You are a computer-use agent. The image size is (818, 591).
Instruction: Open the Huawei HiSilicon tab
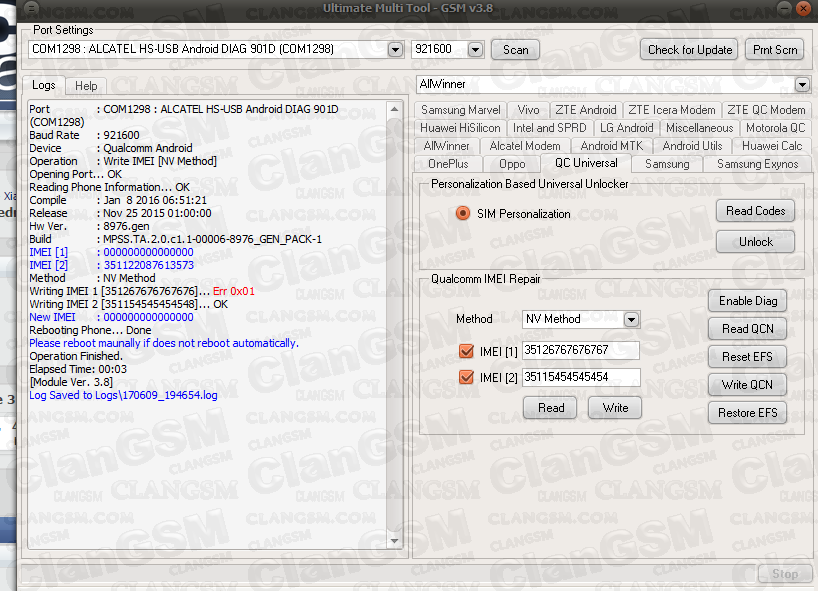point(460,128)
